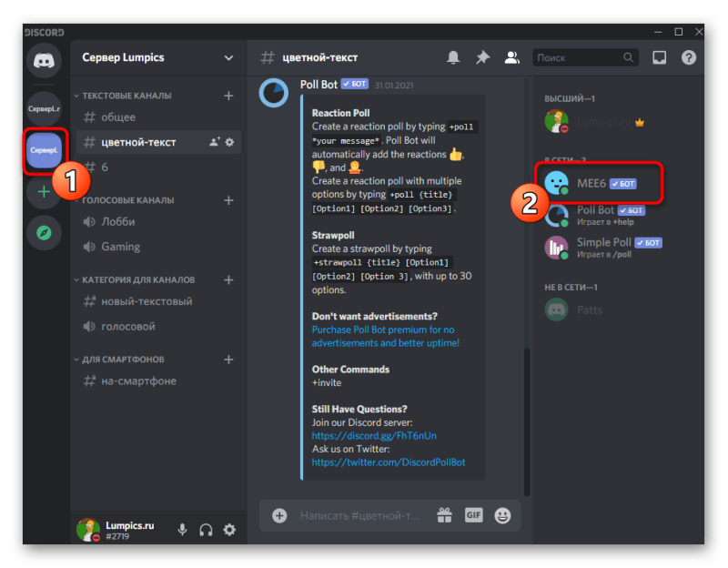This screenshot has width=728, height=568.
Task: Click the цветной-текст channel header title
Action: [320, 57]
